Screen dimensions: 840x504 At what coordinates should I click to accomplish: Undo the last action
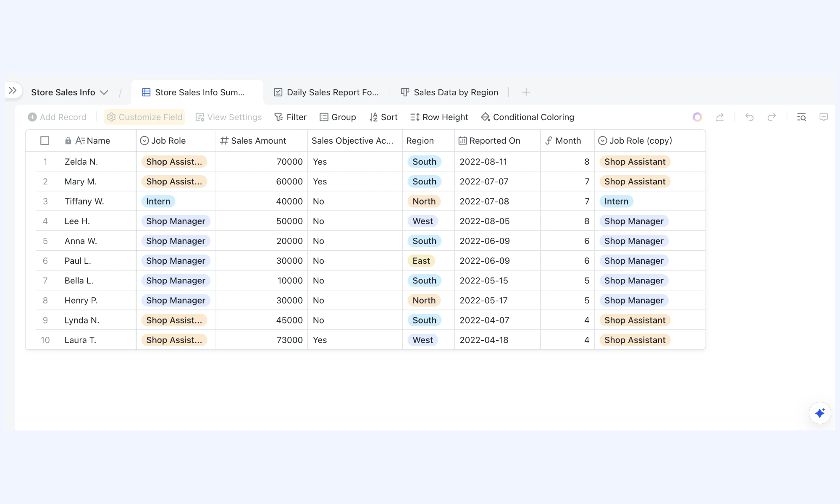tap(750, 117)
